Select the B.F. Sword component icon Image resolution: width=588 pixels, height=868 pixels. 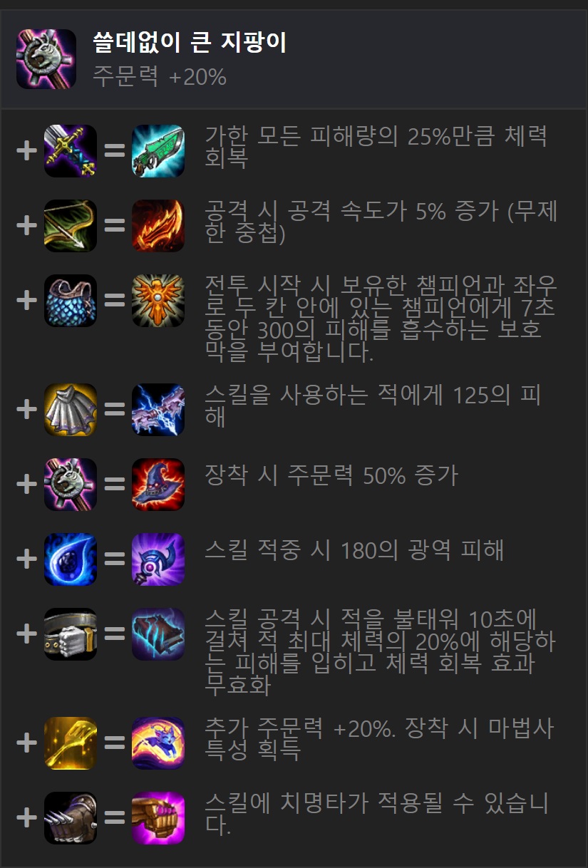coord(71,151)
